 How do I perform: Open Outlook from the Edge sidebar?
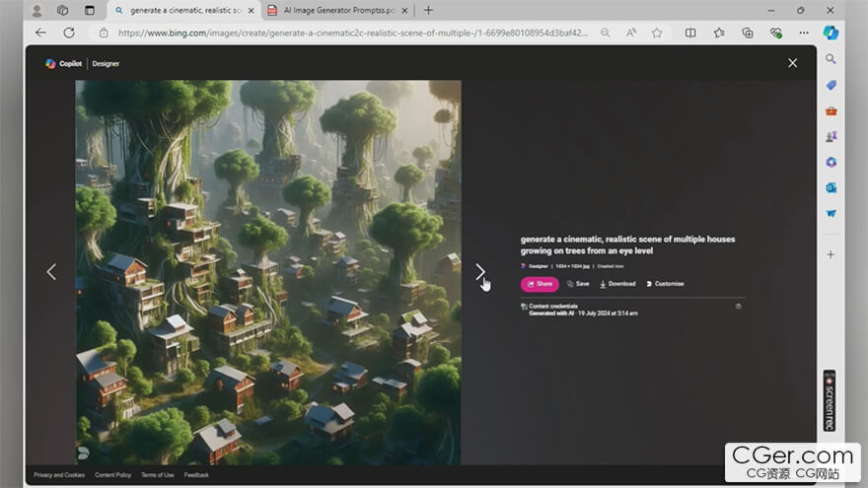(x=832, y=187)
